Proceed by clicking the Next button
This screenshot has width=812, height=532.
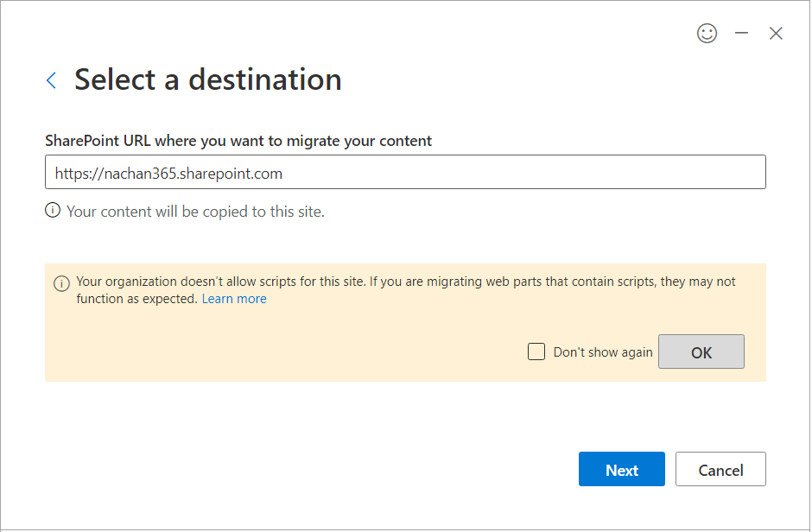tap(621, 470)
